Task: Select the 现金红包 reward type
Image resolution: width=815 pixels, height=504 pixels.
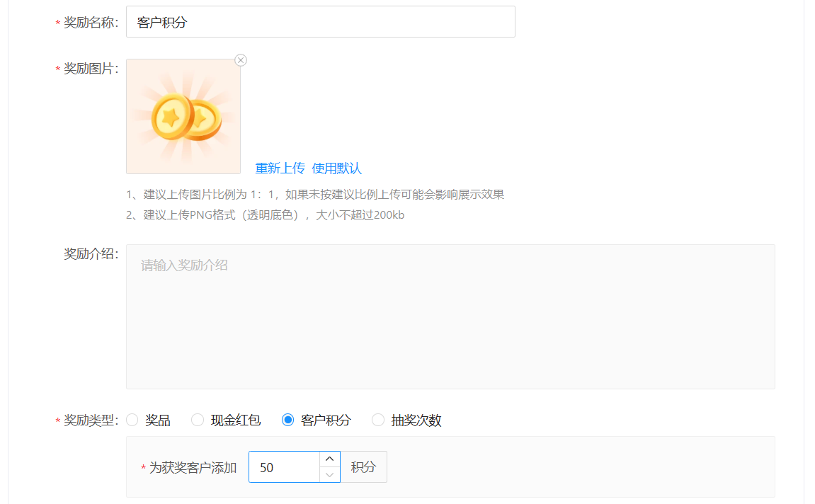Action: [x=198, y=420]
